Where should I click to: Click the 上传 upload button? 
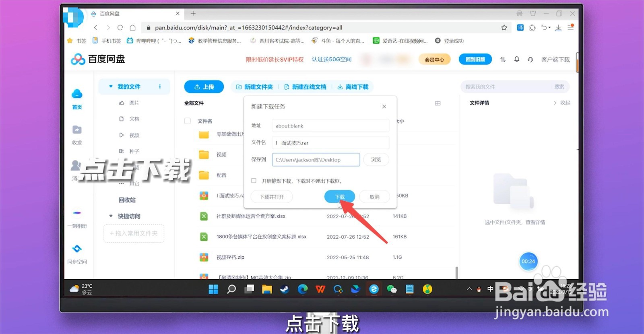click(204, 87)
